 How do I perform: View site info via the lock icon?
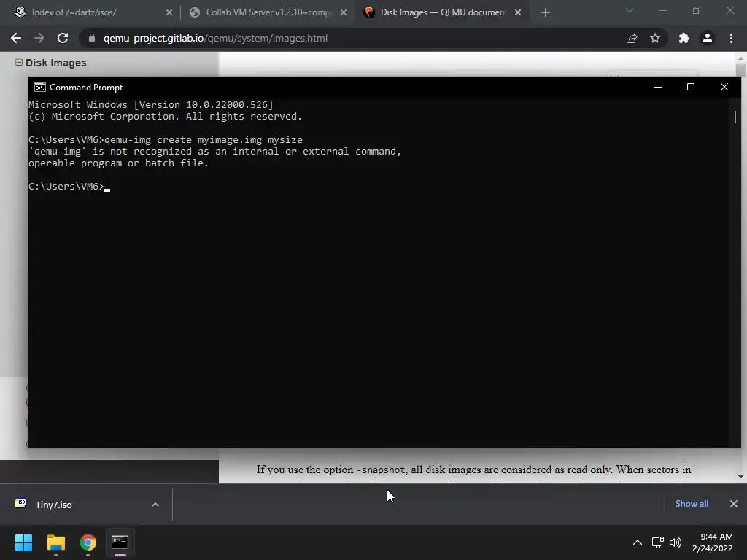91,38
